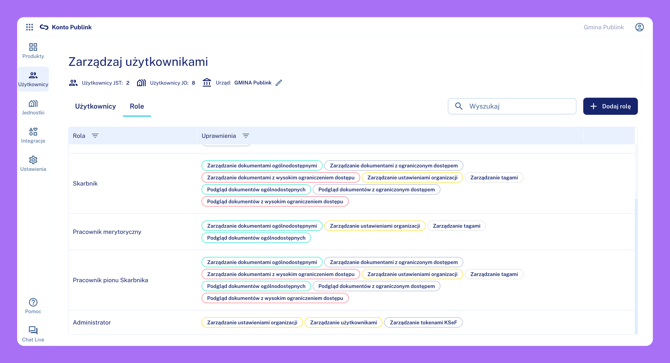Filter the Uprawnienia column
The width and height of the screenshot is (670, 363).
tap(246, 136)
